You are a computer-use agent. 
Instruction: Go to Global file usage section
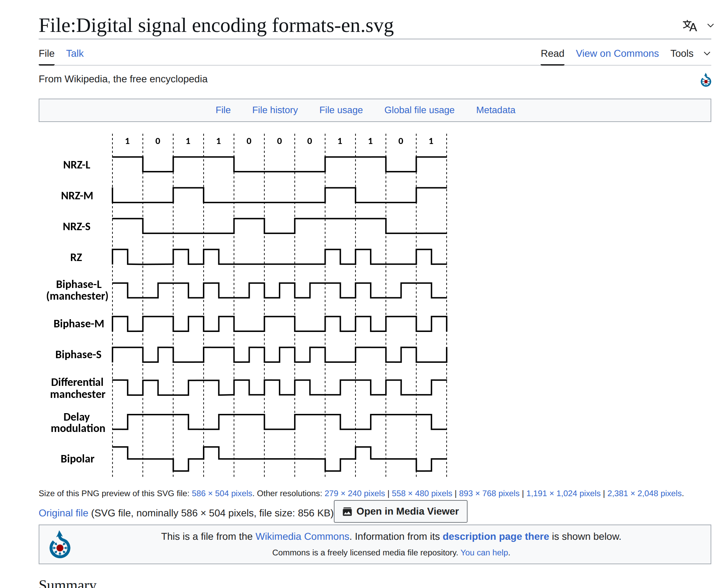[419, 110]
